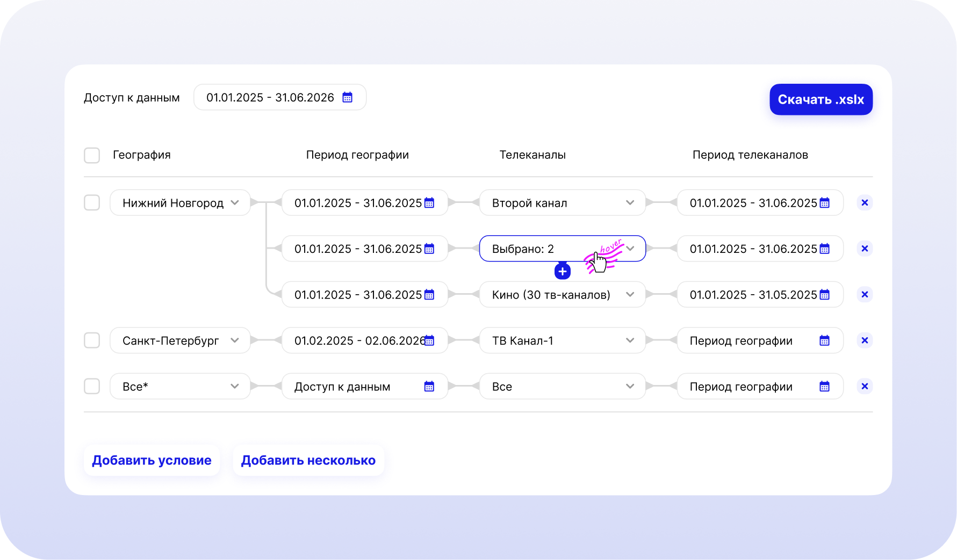Open the ТВ Канал-1 channel dropdown
The height and width of the screenshot is (560, 957).
click(630, 340)
